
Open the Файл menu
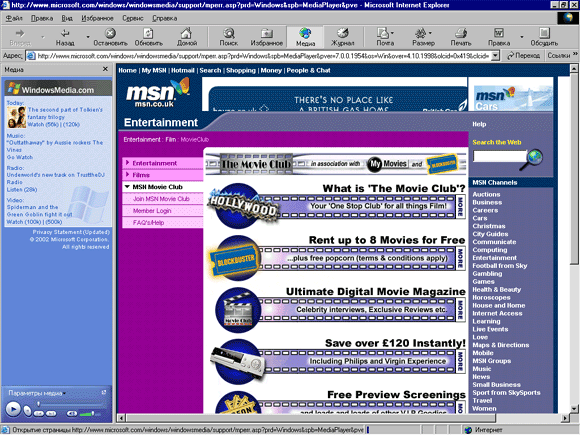[14, 18]
